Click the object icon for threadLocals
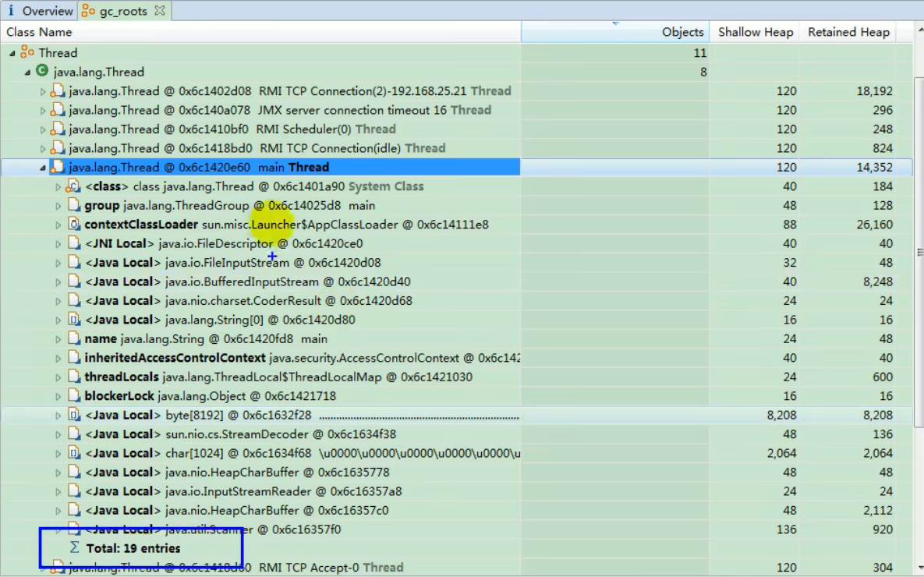Image resolution: width=924 pixels, height=577 pixels. [x=73, y=377]
